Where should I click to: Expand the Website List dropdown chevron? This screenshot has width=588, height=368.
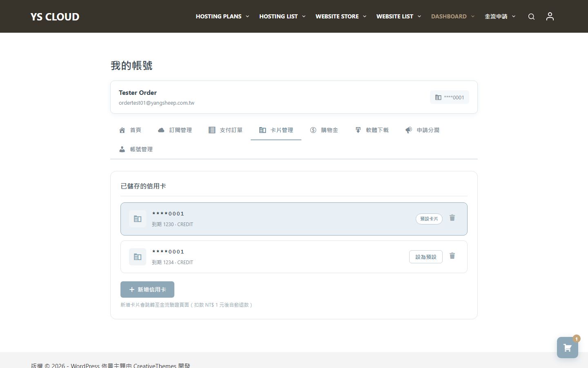[x=419, y=16]
